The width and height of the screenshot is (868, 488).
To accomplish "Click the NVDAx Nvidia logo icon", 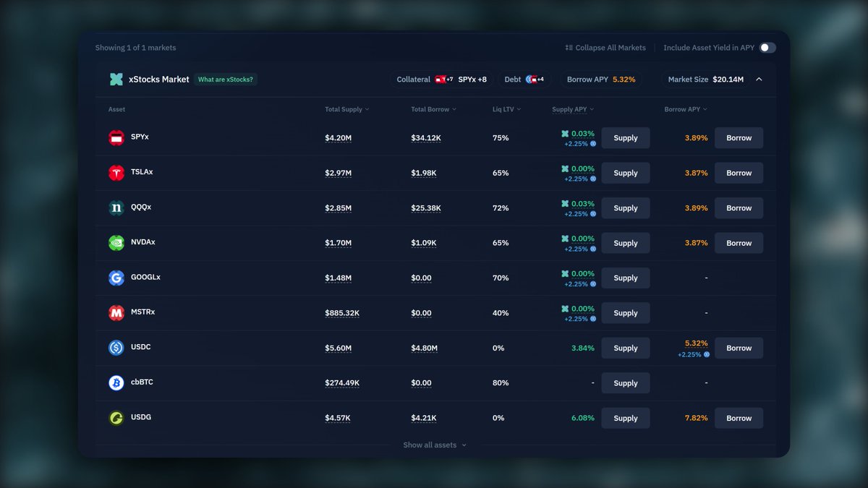I will (116, 243).
